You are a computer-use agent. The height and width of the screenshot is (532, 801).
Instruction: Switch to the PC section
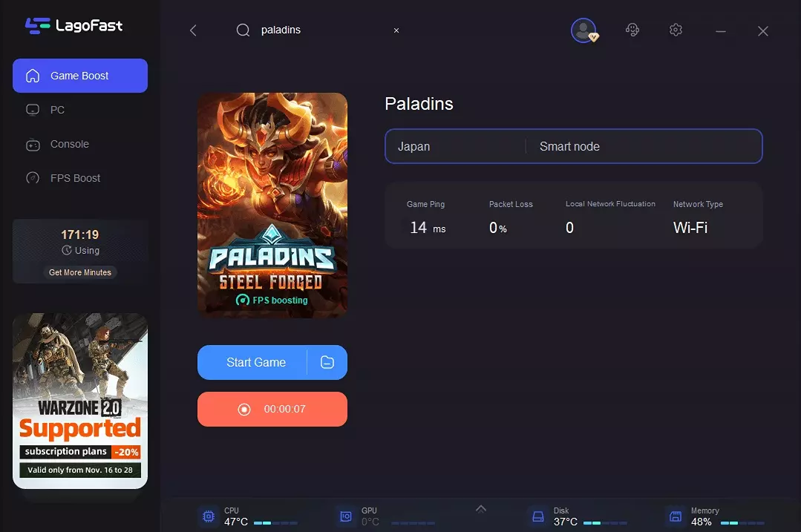[80, 110]
